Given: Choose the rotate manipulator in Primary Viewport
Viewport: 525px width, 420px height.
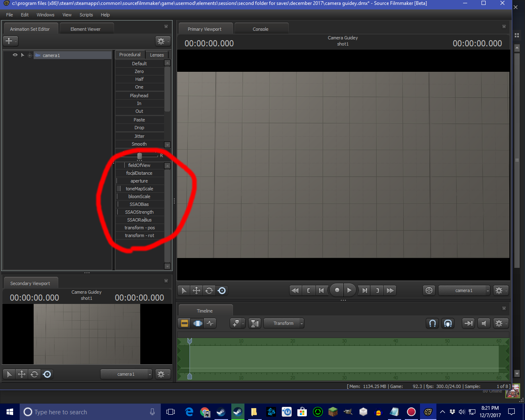Looking at the screenshot, I should (209, 290).
